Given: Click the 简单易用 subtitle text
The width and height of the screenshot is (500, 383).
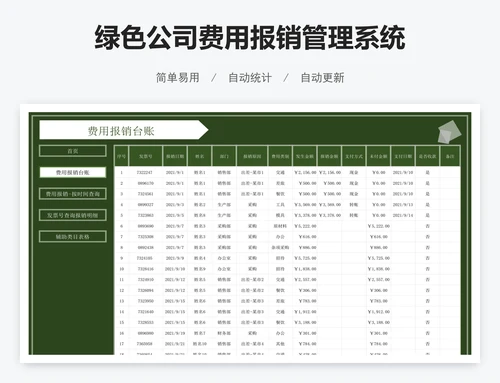Looking at the screenshot, I should tap(178, 78).
